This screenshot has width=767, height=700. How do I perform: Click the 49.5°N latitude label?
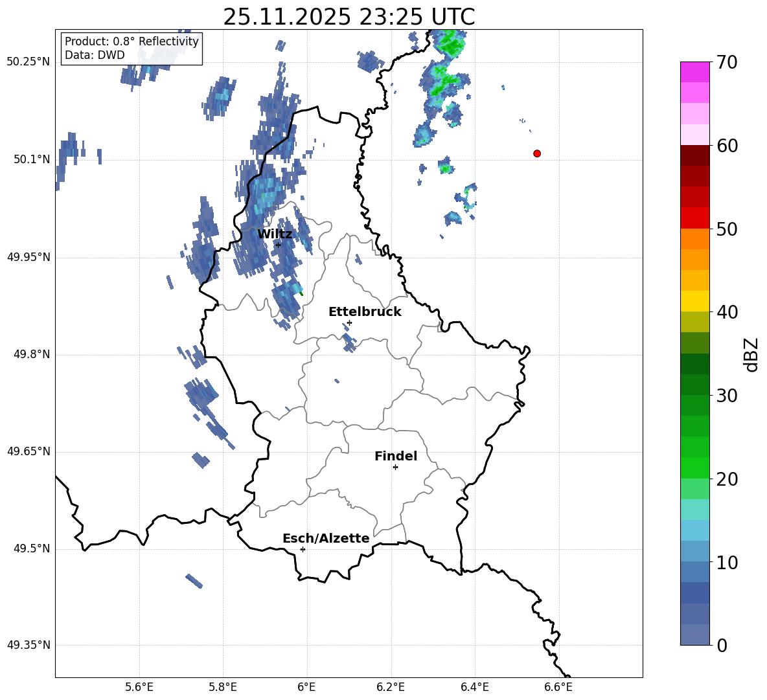tap(32, 548)
